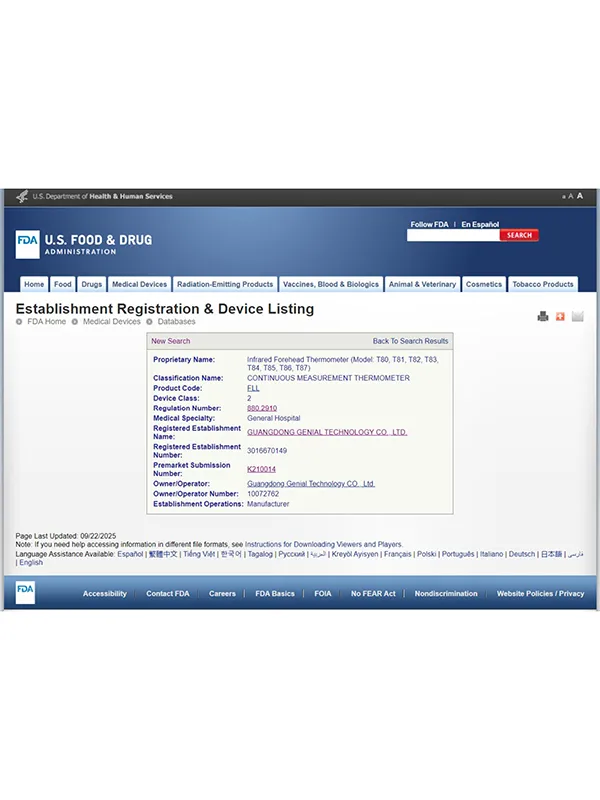Screen dimensions: 600x800
Task: Click the red plus share icon
Action: 560,316
